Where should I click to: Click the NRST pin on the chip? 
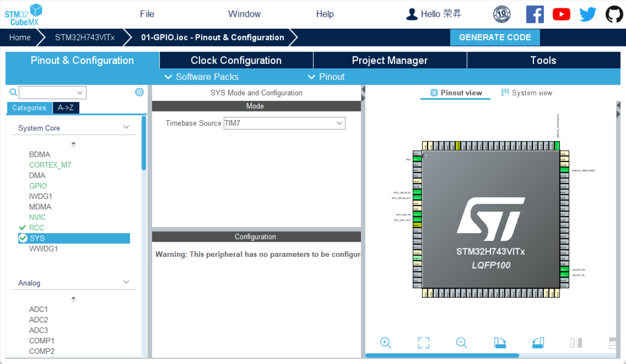[x=417, y=225]
